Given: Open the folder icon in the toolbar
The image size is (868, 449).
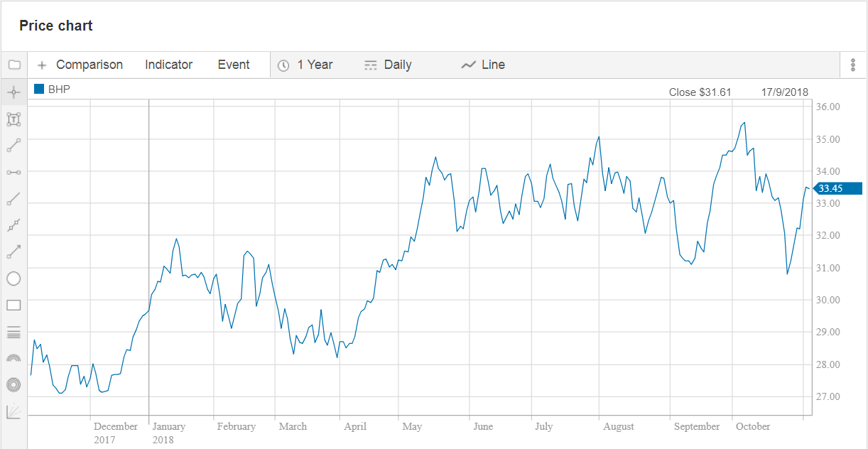Looking at the screenshot, I should tap(13, 65).
